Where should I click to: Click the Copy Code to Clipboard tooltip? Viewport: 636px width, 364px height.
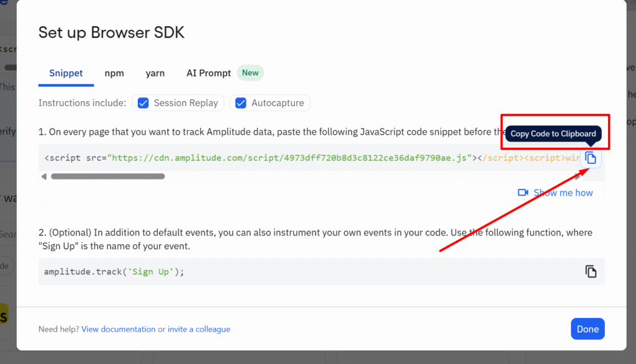click(x=553, y=134)
